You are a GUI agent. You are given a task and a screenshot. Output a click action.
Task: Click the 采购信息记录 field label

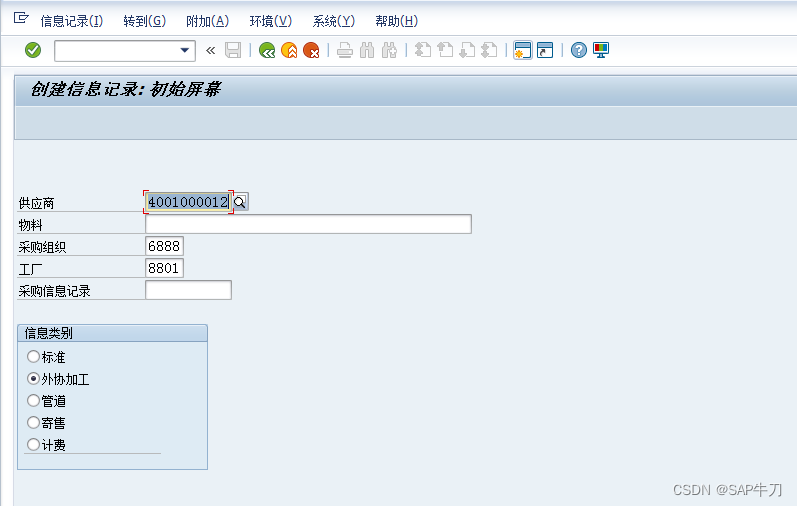click(x=54, y=291)
